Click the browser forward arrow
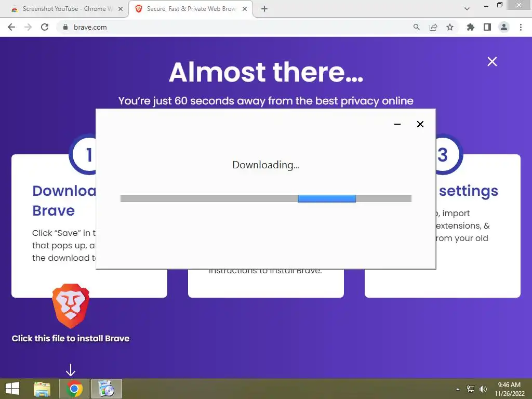Image resolution: width=532 pixels, height=399 pixels. pos(28,27)
